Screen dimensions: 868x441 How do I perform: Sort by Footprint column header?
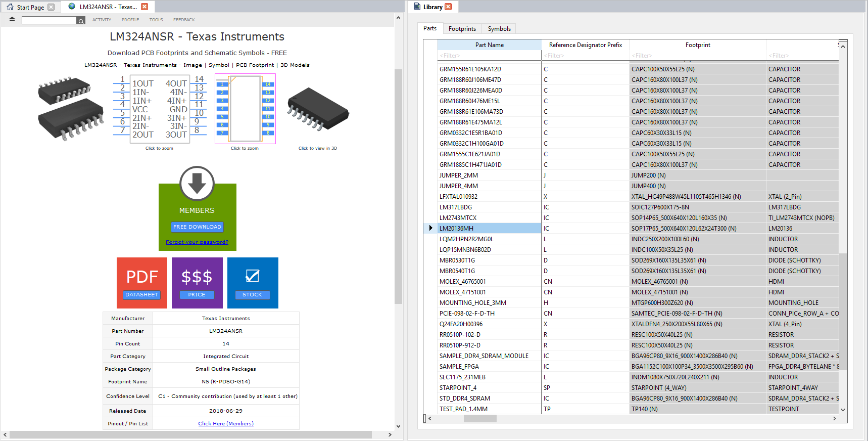click(698, 45)
